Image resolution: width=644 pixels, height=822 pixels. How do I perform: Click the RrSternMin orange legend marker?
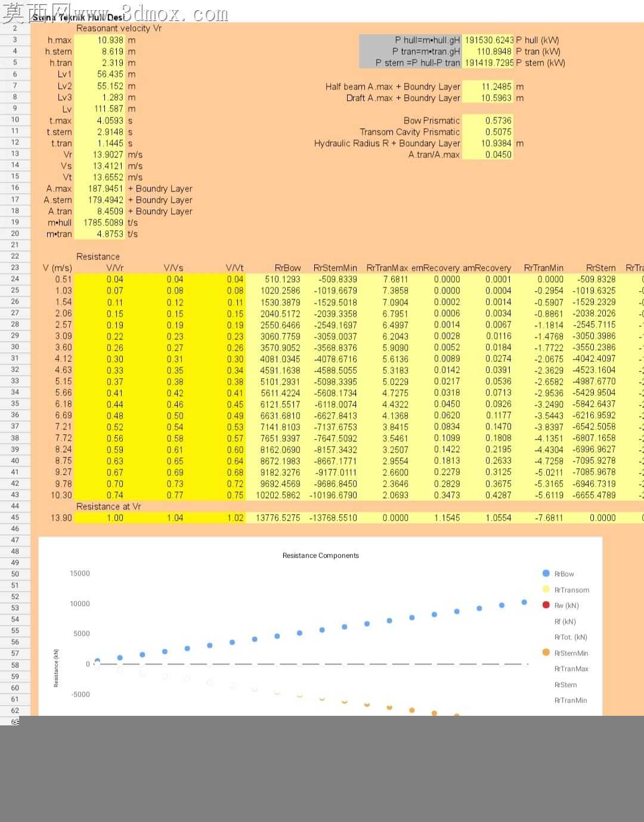pyautogui.click(x=546, y=653)
